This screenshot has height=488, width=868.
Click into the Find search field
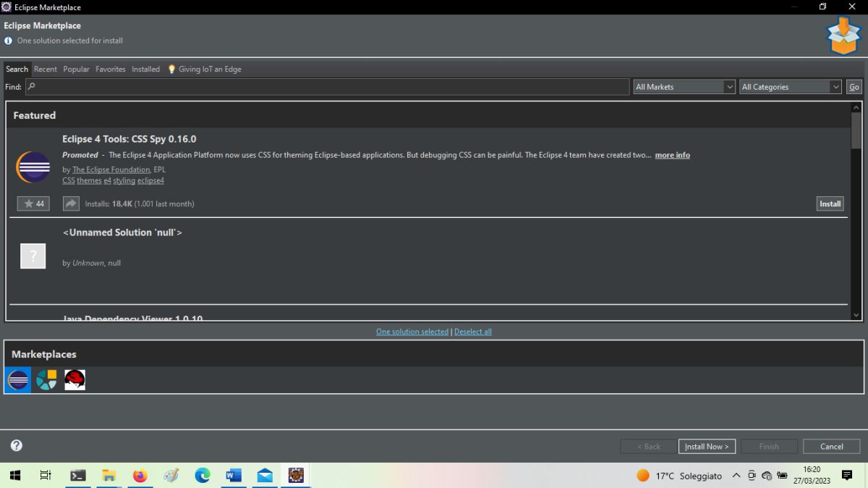pyautogui.click(x=328, y=87)
